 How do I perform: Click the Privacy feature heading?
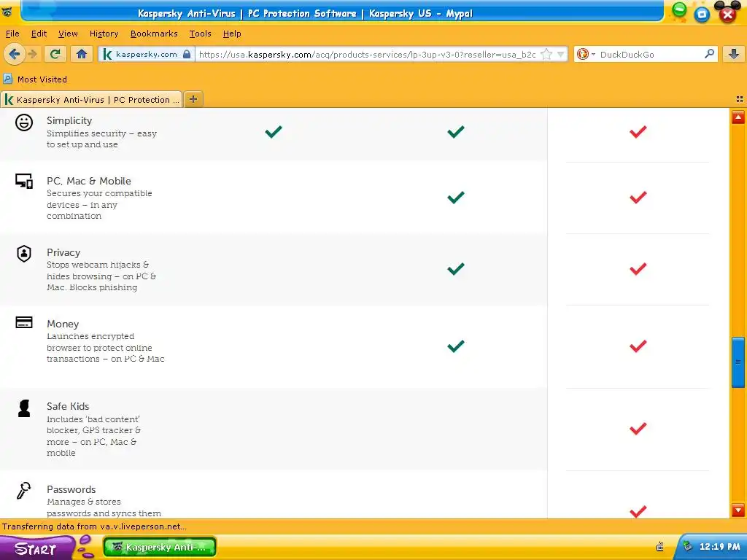(63, 252)
